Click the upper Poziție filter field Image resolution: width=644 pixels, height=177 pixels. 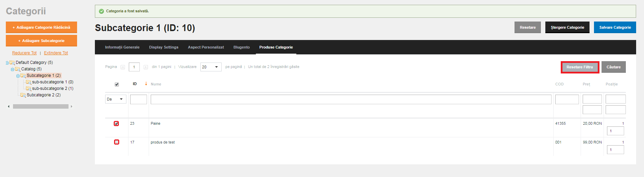tap(616, 99)
